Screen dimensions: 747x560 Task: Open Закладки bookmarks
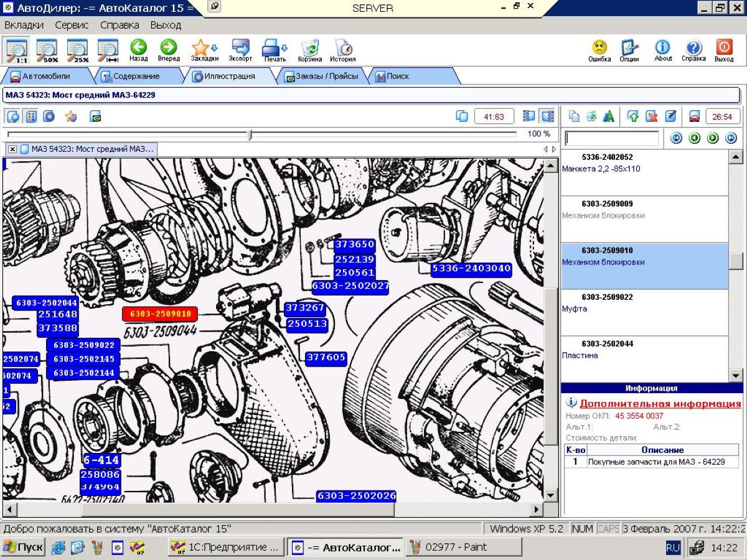200,50
